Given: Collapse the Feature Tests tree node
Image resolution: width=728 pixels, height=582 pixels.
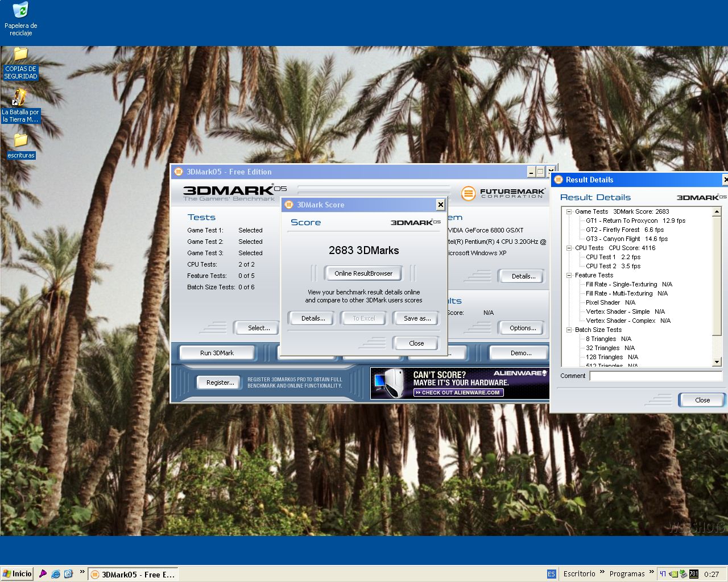Looking at the screenshot, I should [x=569, y=275].
